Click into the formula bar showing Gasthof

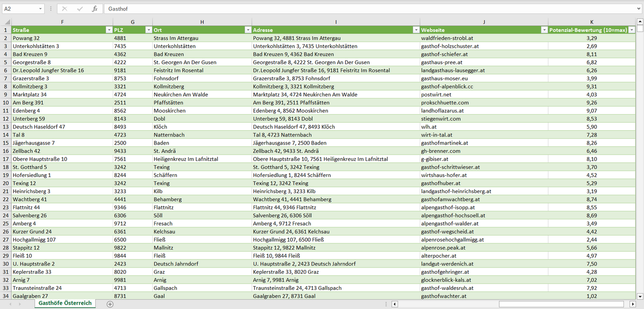(x=357, y=9)
